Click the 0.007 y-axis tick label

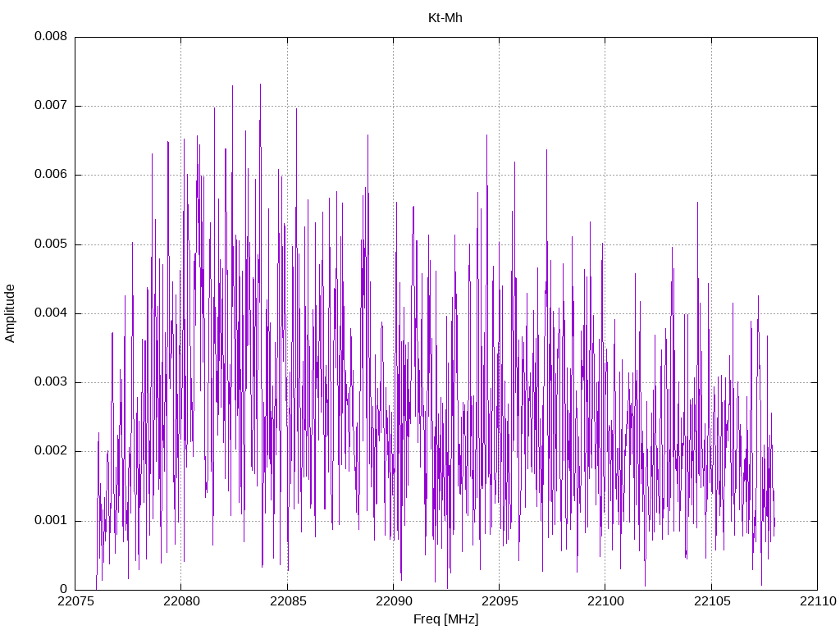[51, 105]
